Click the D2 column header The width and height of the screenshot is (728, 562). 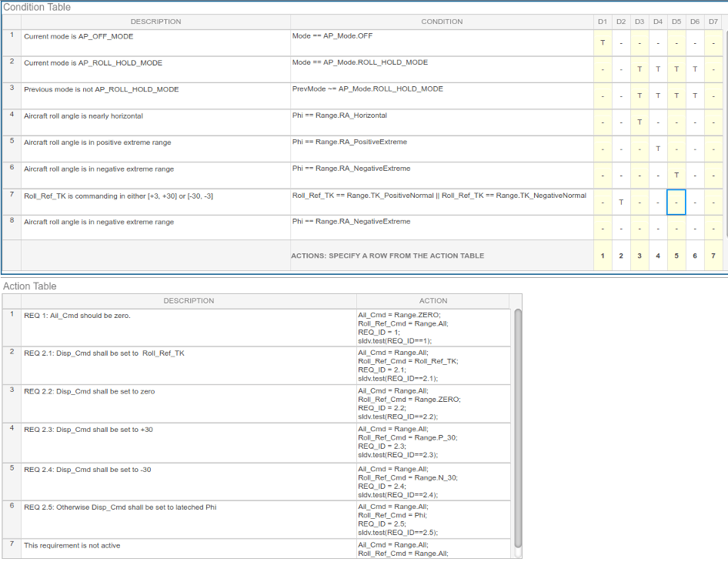[621, 22]
